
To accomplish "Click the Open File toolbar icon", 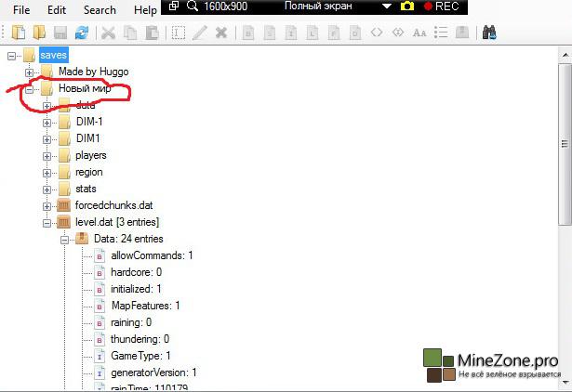I will 19,33.
